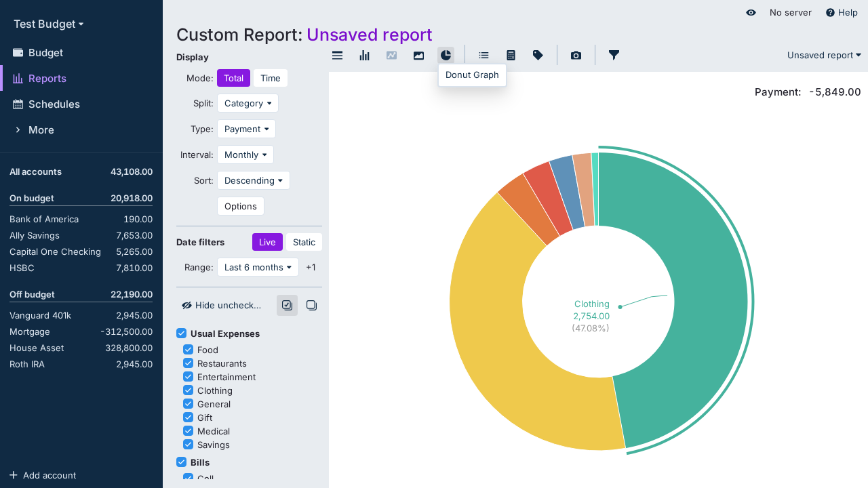
Task: Go to Schedules in the sidebar
Action: tap(54, 104)
